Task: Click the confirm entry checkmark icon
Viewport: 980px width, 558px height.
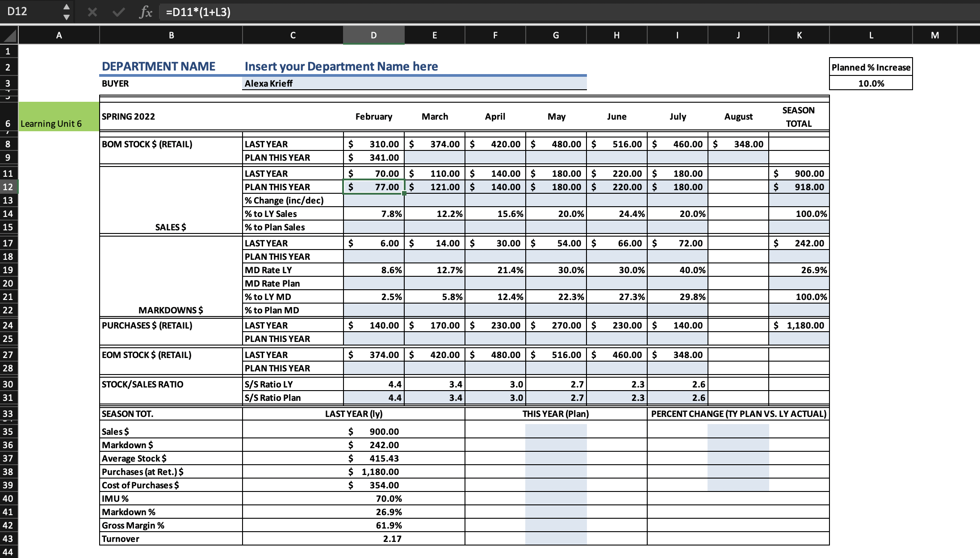Action: (x=118, y=12)
